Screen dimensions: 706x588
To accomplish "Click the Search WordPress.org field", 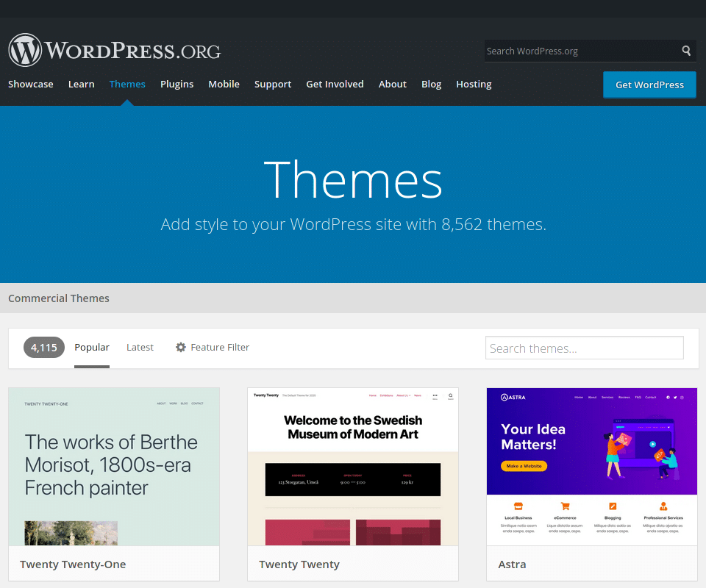I will point(581,51).
